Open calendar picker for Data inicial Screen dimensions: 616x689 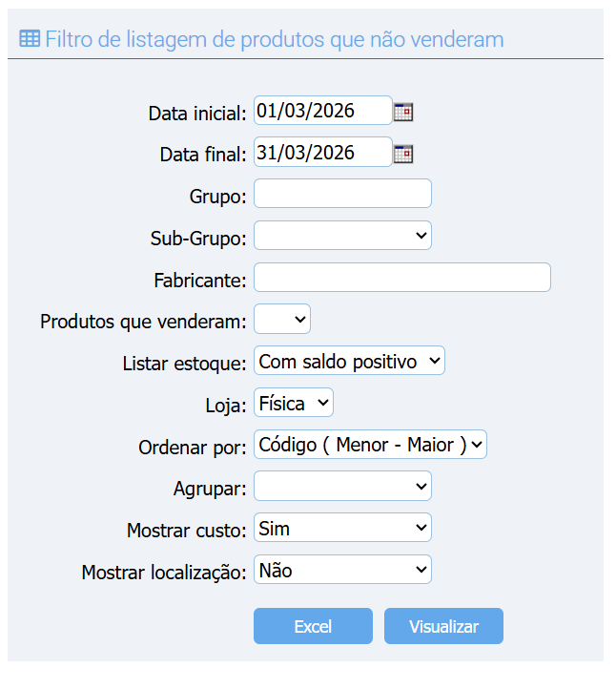pos(403,112)
